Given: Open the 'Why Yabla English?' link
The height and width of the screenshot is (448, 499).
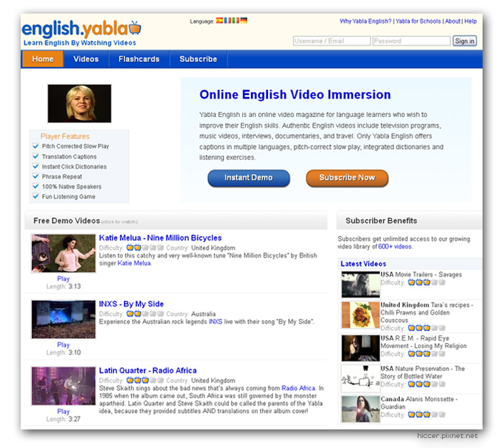Looking at the screenshot, I should pos(366,21).
